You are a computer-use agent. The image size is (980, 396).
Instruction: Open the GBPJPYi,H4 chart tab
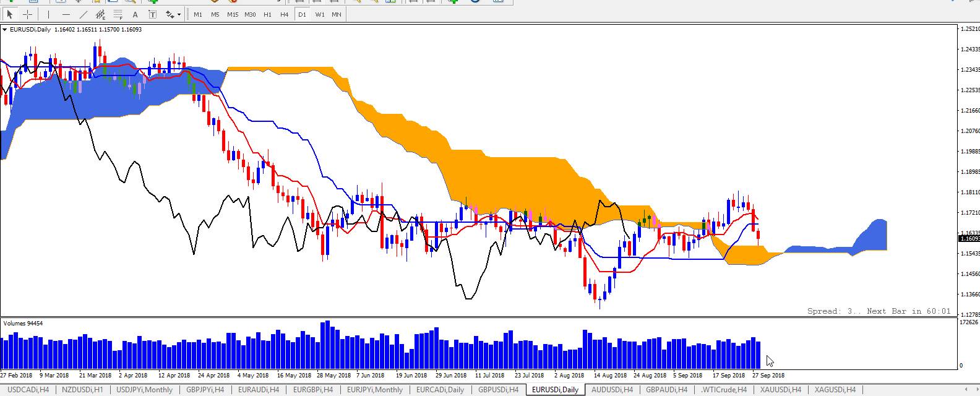(x=205, y=390)
